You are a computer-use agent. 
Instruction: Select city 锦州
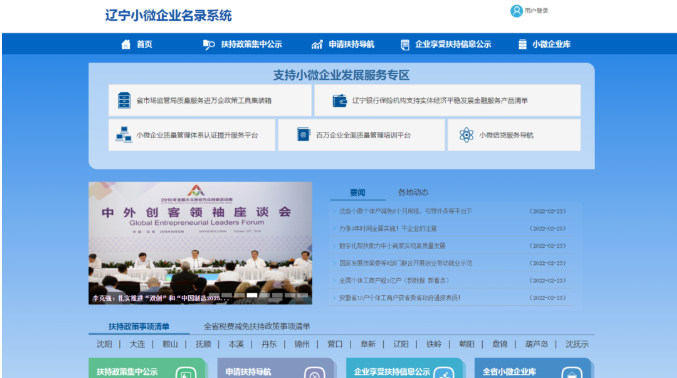tap(302, 344)
